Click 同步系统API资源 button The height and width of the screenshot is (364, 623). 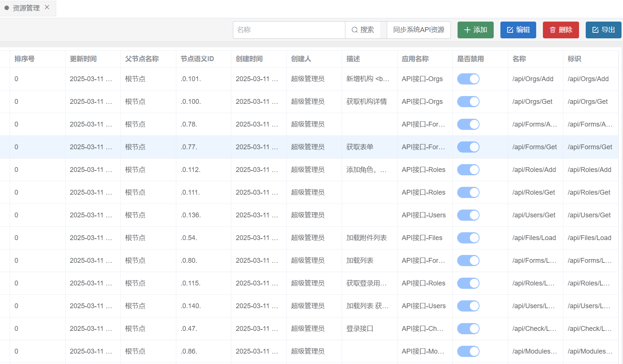click(419, 30)
